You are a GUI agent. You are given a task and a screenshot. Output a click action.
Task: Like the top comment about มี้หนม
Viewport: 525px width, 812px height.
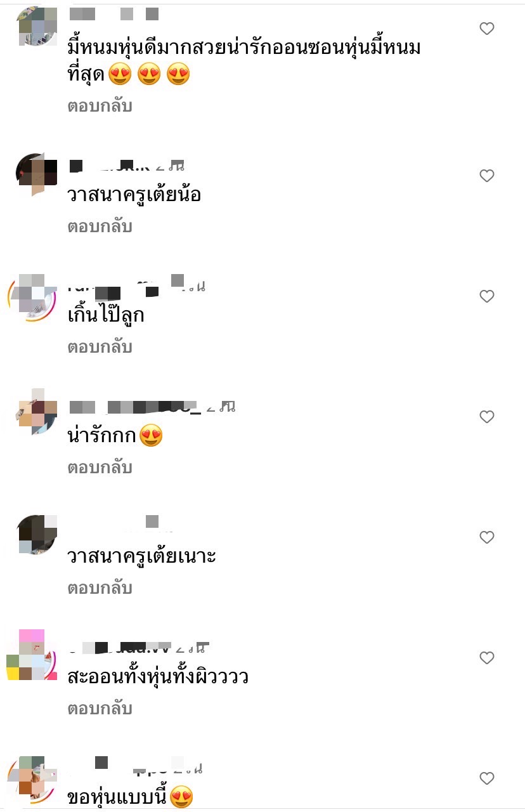(486, 29)
